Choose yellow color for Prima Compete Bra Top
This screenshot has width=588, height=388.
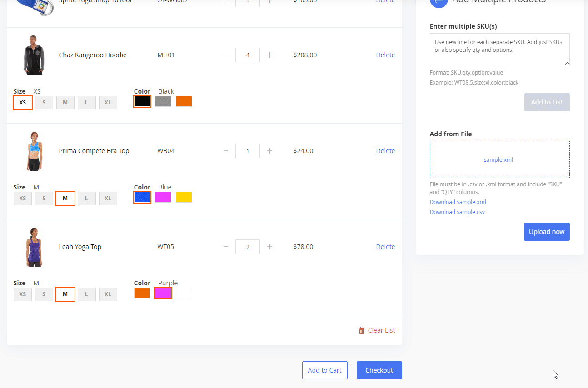click(184, 197)
